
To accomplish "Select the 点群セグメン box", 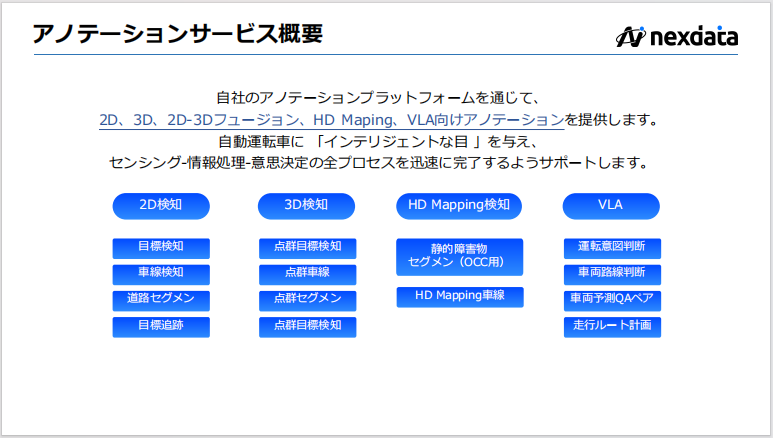I will tap(307, 300).
